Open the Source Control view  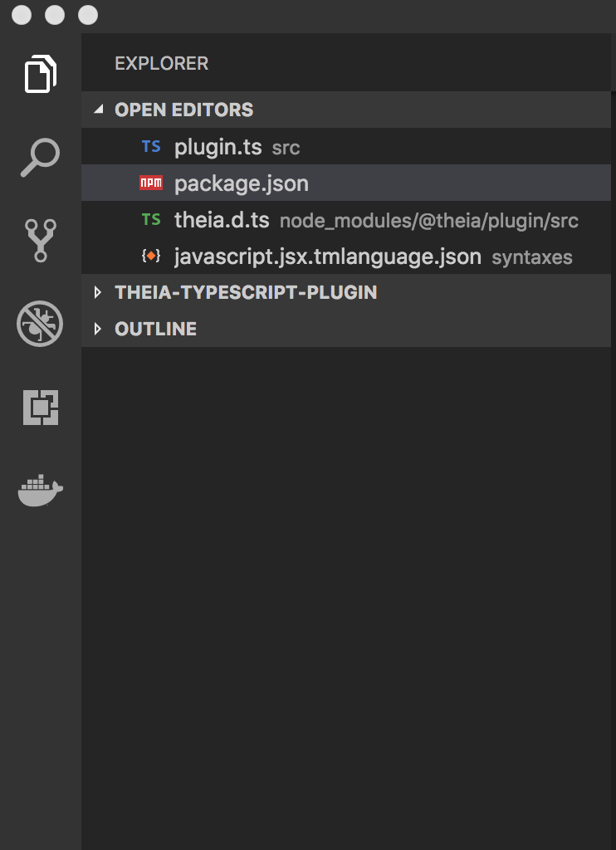(x=40, y=239)
